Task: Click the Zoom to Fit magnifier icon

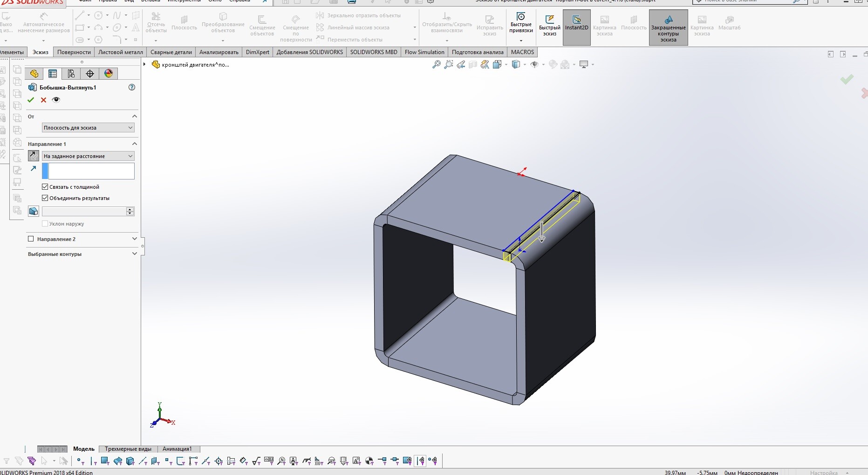Action: [x=437, y=65]
